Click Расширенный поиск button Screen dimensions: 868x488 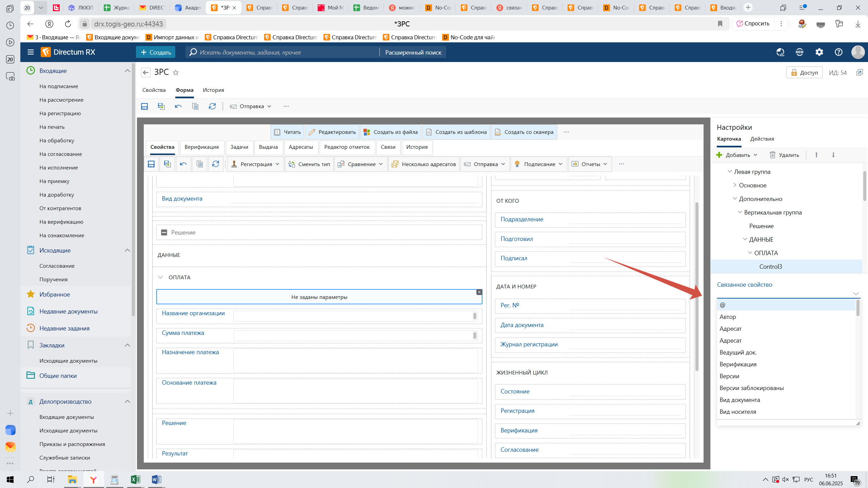point(413,53)
